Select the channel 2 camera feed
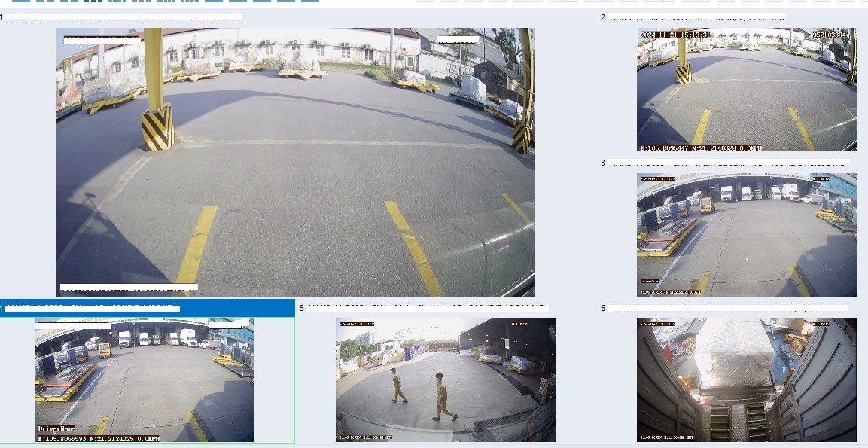868x448 pixels. pos(746,90)
